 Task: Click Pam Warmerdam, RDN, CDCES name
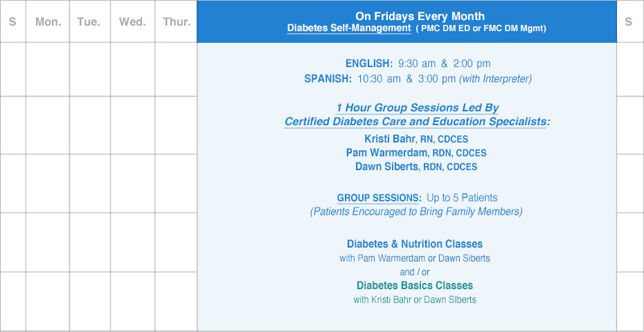pyautogui.click(x=416, y=153)
